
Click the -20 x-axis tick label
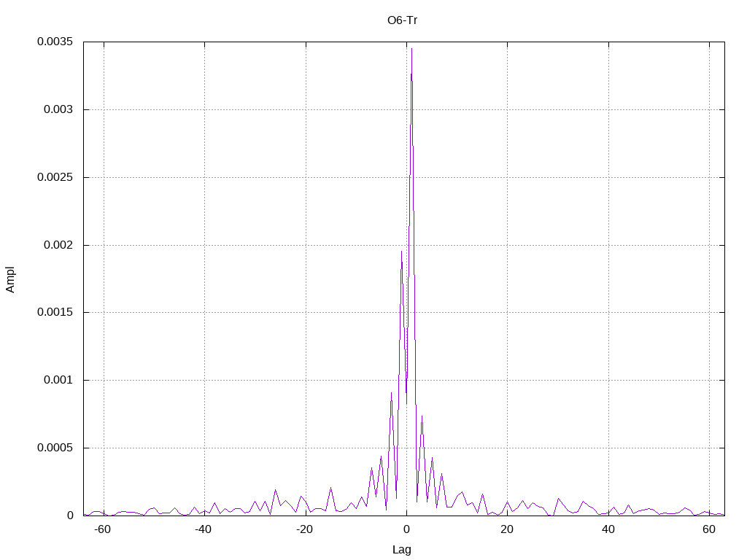pos(304,529)
